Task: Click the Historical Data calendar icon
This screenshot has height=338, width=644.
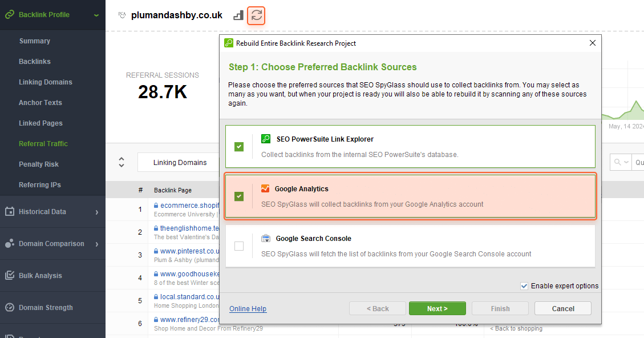Action: pos(10,211)
